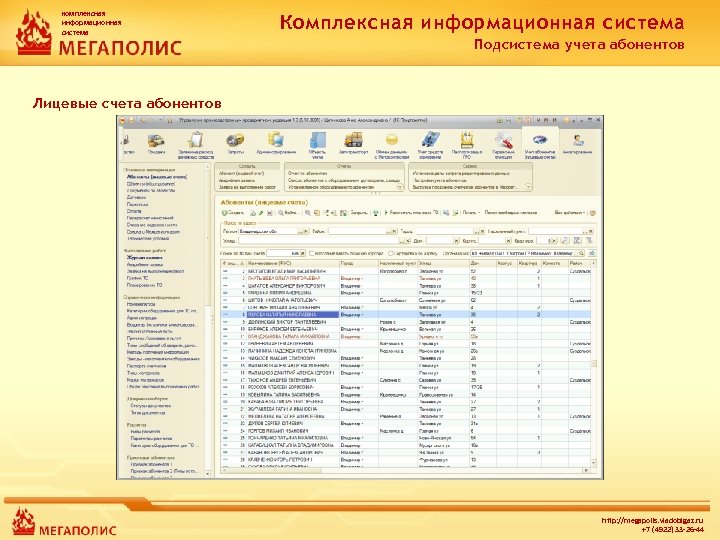The width and height of the screenshot is (720, 540).
Task: Open the clipboard icon for cash expense requests
Action: click(196, 140)
